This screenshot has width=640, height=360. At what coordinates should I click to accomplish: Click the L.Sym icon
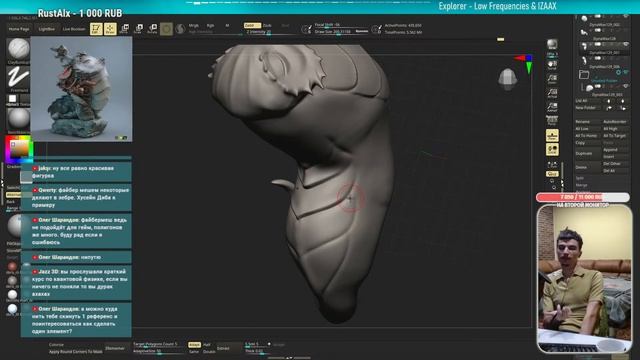click(552, 164)
